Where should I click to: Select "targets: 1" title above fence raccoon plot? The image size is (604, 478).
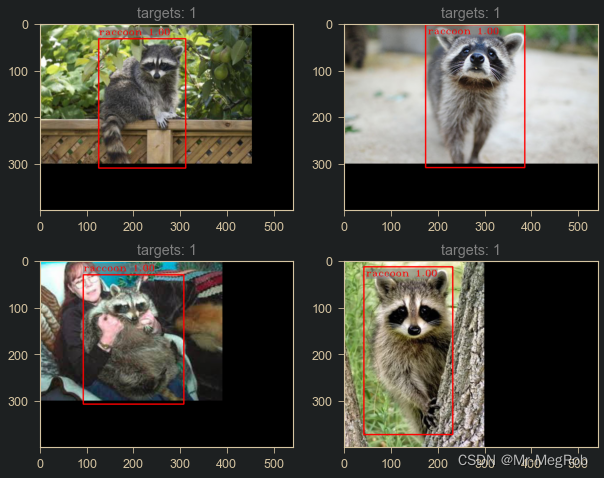tap(166, 13)
